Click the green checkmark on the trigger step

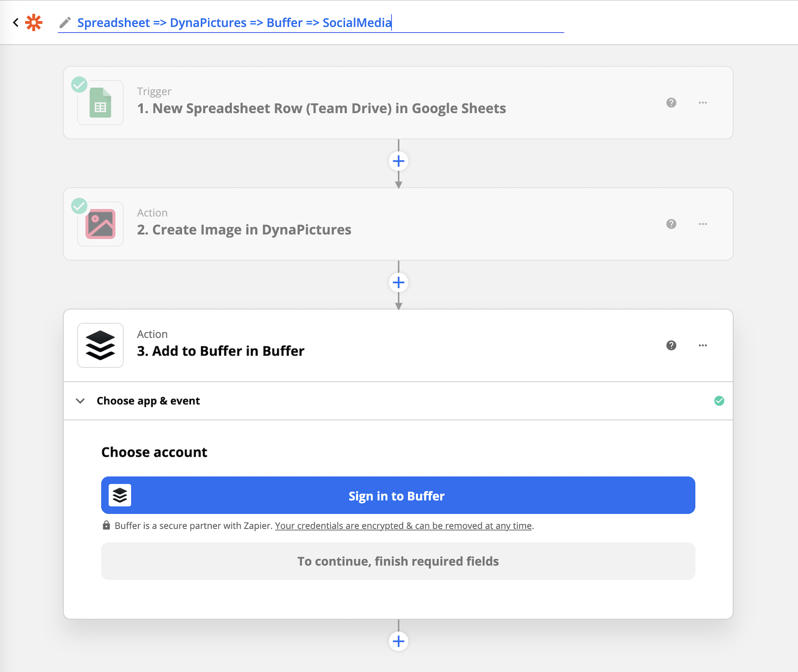pyautogui.click(x=80, y=84)
